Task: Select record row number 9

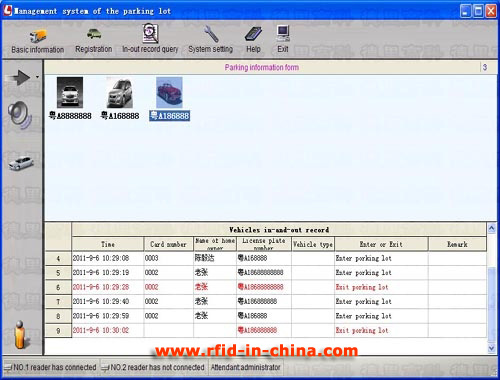Action: pos(58,330)
